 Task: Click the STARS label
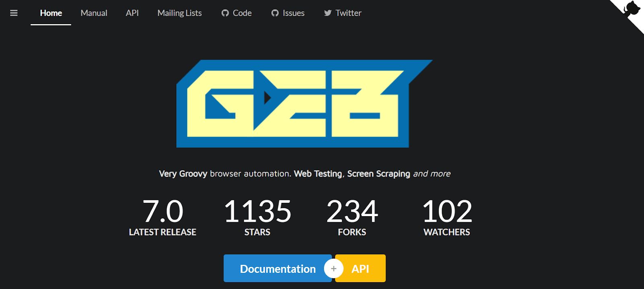[257, 232]
